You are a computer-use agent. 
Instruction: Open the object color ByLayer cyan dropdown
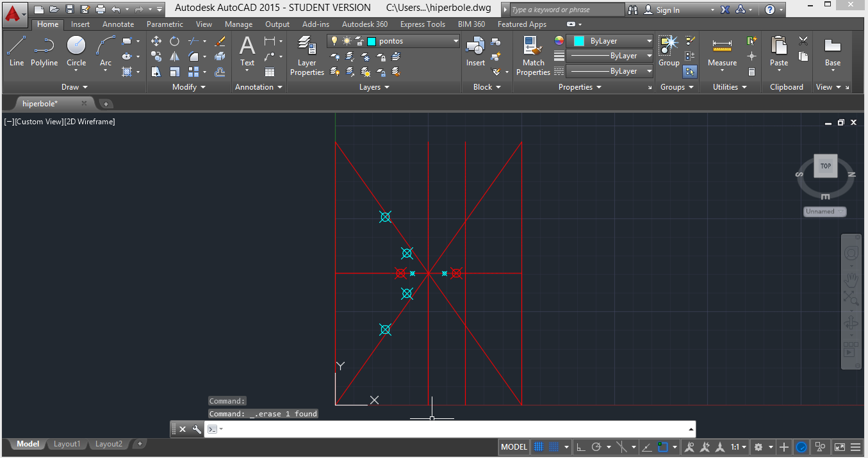click(609, 41)
